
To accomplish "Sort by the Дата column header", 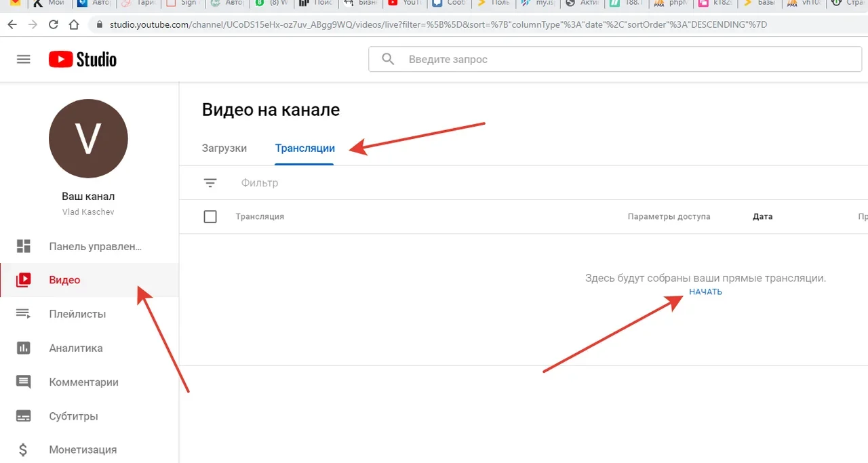I will coord(762,217).
